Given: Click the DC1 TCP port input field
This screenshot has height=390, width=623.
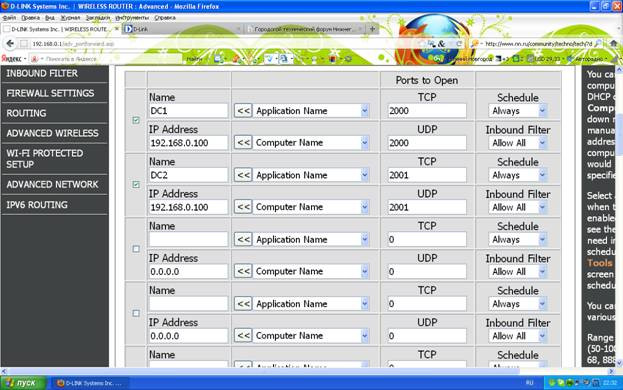Looking at the screenshot, I should [427, 111].
